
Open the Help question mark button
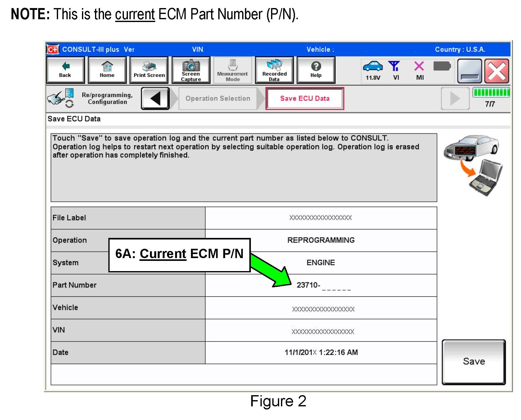click(x=316, y=70)
